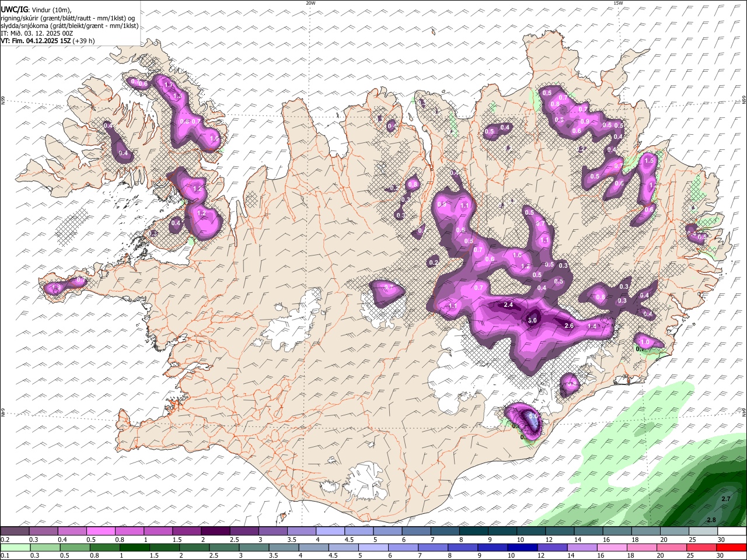Image resolution: width=747 pixels, height=560 pixels.
Task: Click the red swatch ending the lower rain scale
Action: [x=731, y=548]
